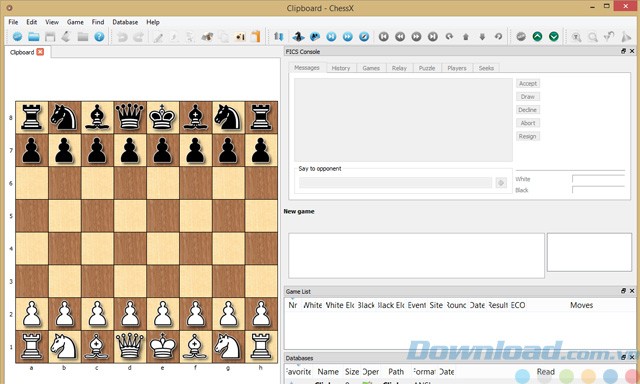Click the first magnifier search icon
Screen dimensions: 640x384
click(x=576, y=37)
